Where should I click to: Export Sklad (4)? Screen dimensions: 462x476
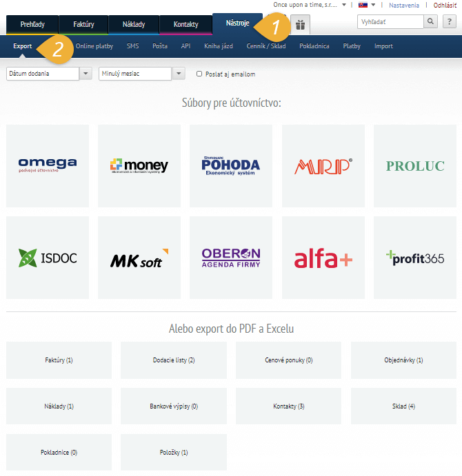tap(403, 406)
